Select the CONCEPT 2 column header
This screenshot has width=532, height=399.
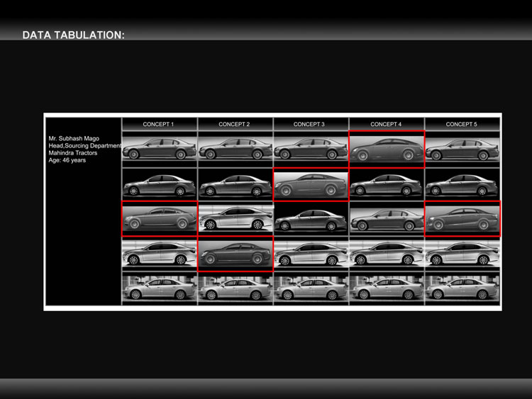tap(234, 124)
